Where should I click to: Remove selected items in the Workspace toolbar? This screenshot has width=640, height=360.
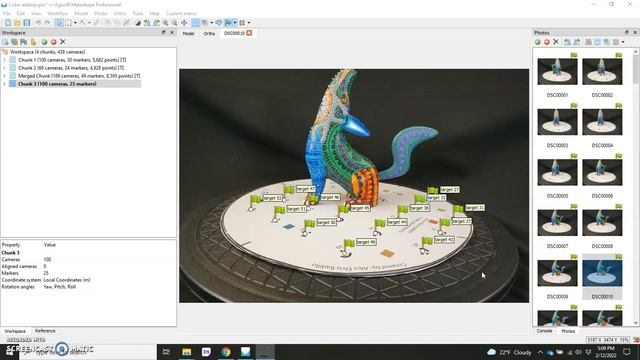click(62, 42)
